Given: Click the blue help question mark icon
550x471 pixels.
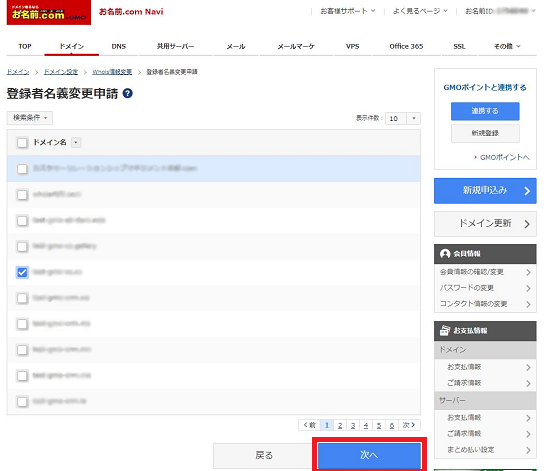Looking at the screenshot, I should (x=128, y=93).
